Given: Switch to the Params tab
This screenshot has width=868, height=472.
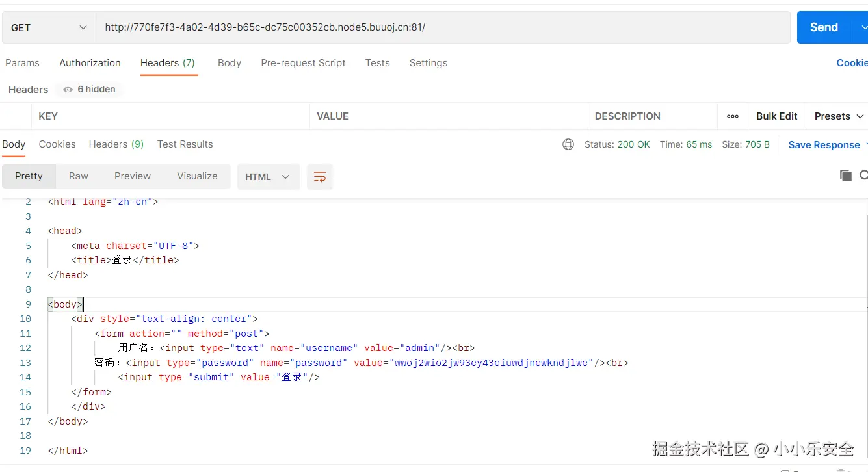Looking at the screenshot, I should click(22, 63).
